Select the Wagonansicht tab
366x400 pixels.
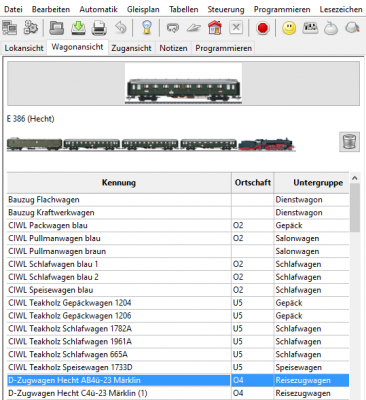coord(77,47)
